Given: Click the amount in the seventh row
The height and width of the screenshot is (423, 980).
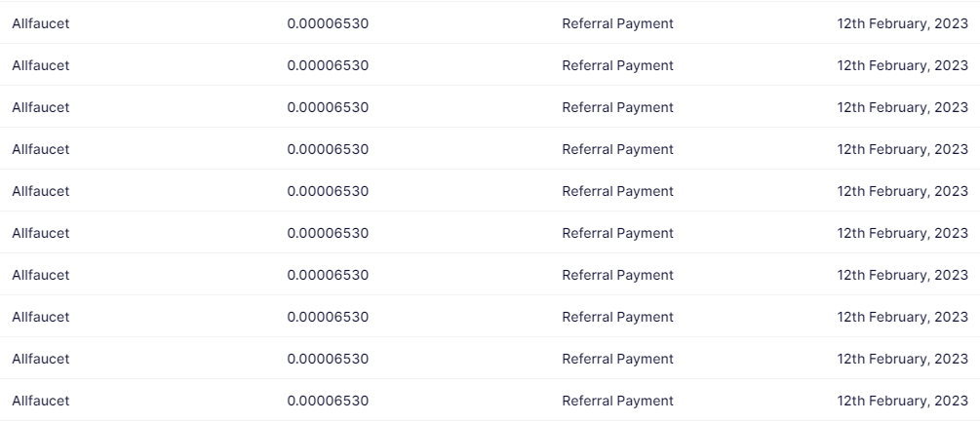Looking at the screenshot, I should click(x=328, y=275).
